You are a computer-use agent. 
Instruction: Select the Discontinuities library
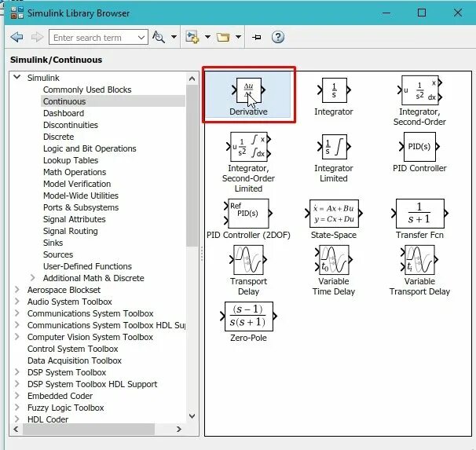(71, 125)
